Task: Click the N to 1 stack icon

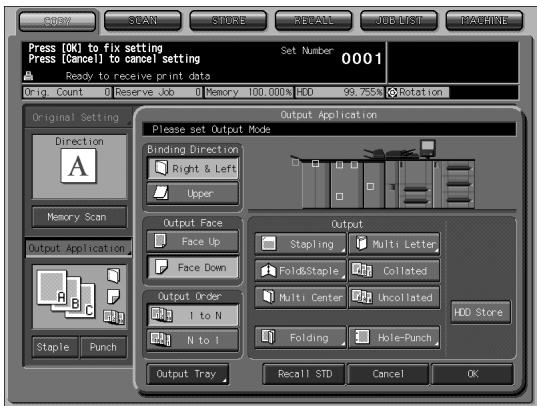Action: 160,339
